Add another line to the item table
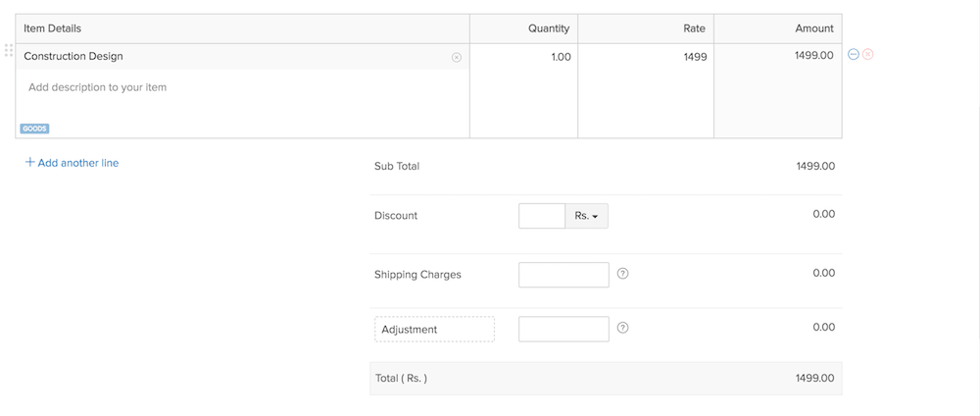This screenshot has height=416, width=980. click(x=77, y=163)
